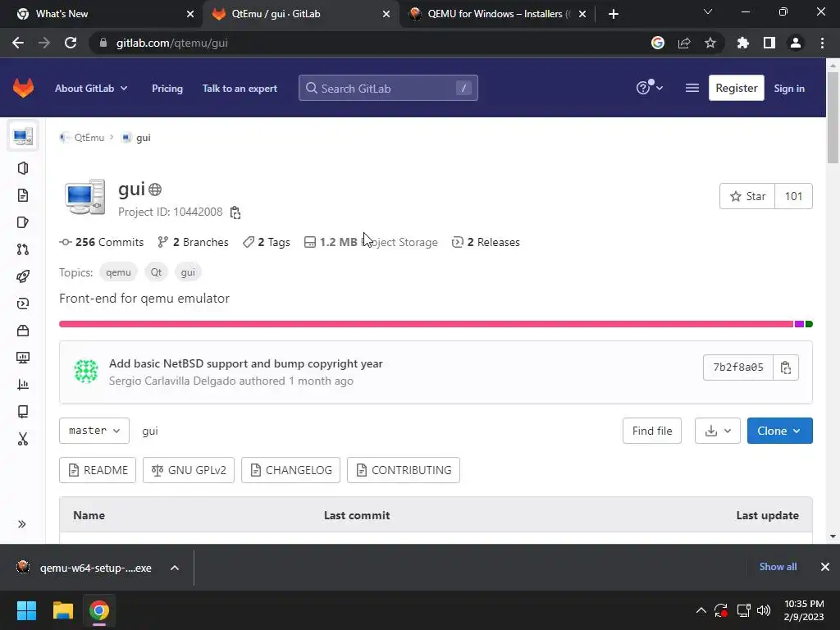This screenshot has height=630, width=840.
Task: Open Deployments sidebar icon
Action: coord(23,304)
